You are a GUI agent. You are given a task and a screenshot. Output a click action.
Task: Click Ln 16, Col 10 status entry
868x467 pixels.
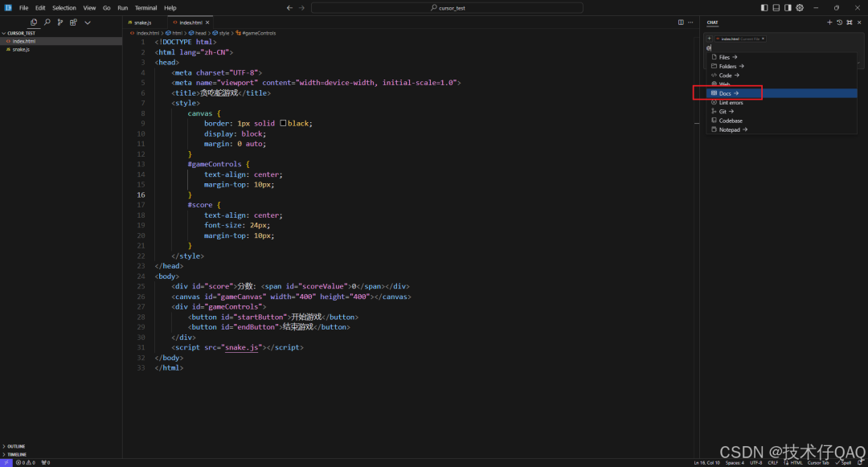click(x=707, y=462)
